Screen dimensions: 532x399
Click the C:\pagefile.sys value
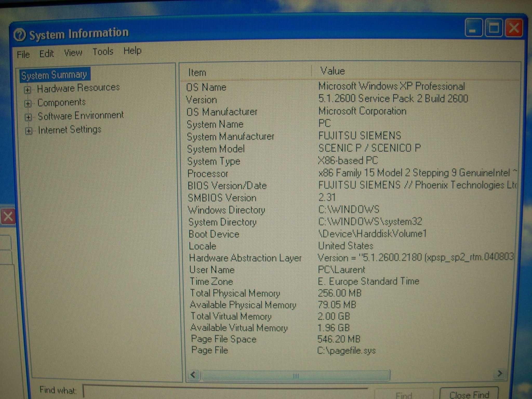click(346, 351)
